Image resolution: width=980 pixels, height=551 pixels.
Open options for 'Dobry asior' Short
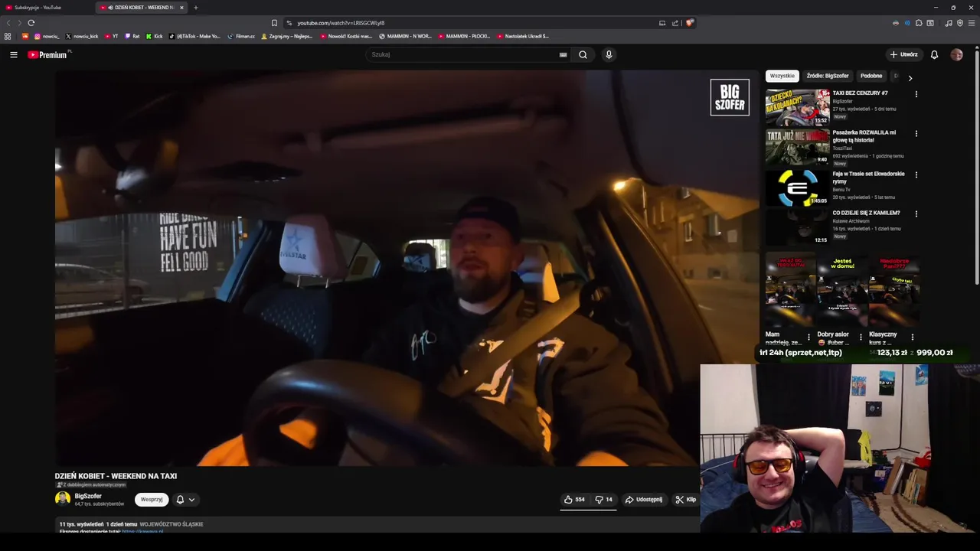point(861,337)
